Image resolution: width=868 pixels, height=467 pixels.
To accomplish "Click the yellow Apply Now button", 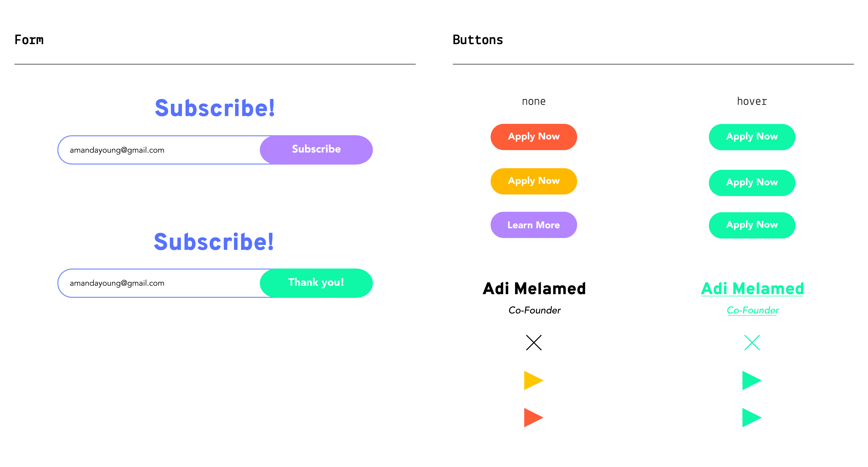I will click(534, 181).
